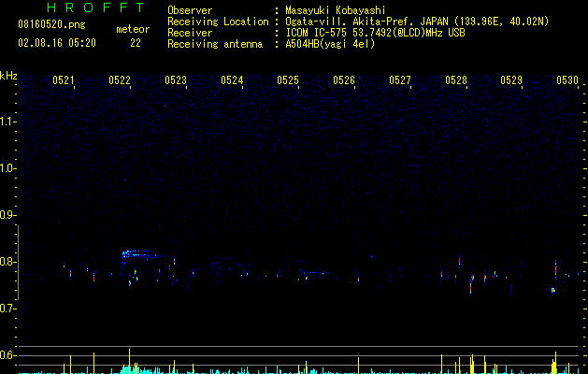This screenshot has height=374, width=588.
Task: Click time marker 0523
Action: click(x=176, y=80)
